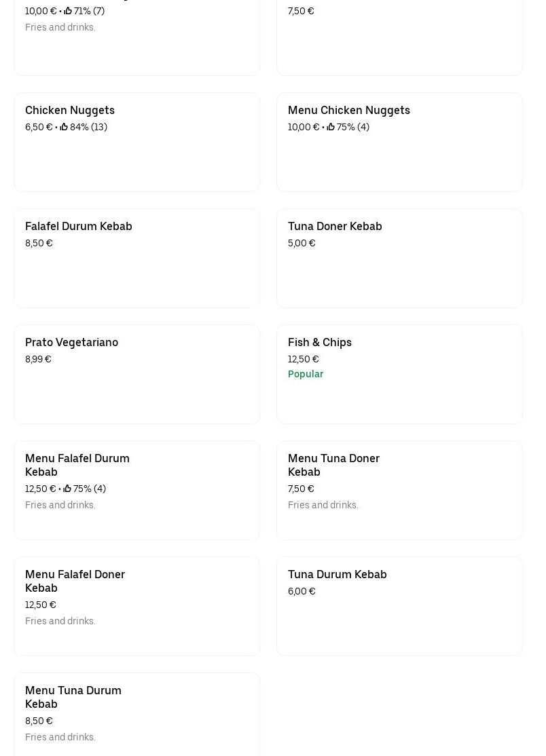
Task: Click thumbs-up icon on Menu Falafel Durum Kebab
Action: (x=67, y=489)
